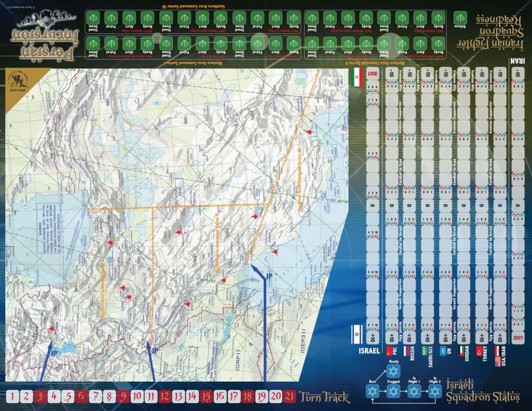Viewport: 532px width, 411px height.
Task: Click red turn 9 marker
Action: [123, 397]
